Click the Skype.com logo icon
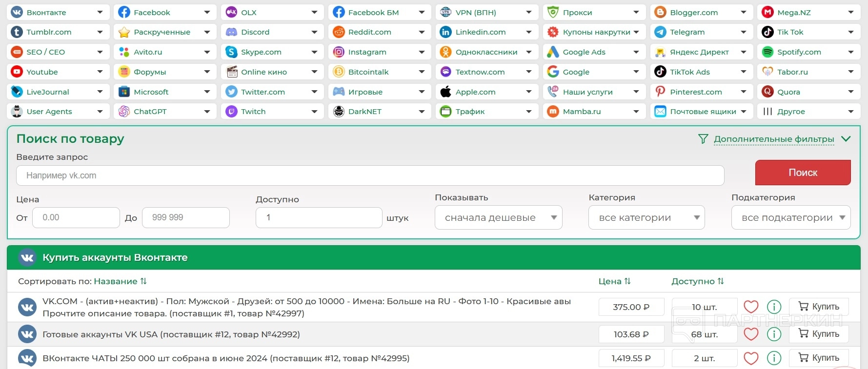868x369 pixels. [x=232, y=52]
